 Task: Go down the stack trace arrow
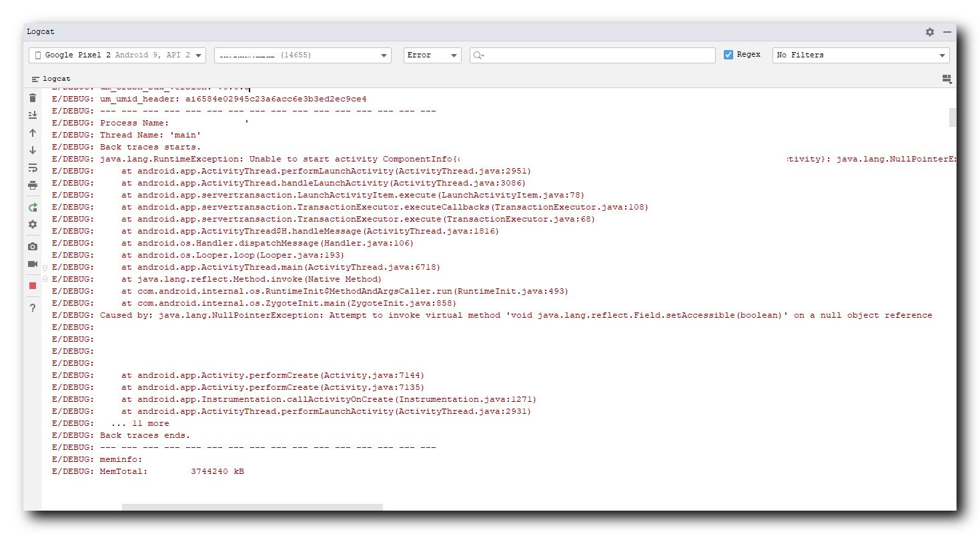33,150
